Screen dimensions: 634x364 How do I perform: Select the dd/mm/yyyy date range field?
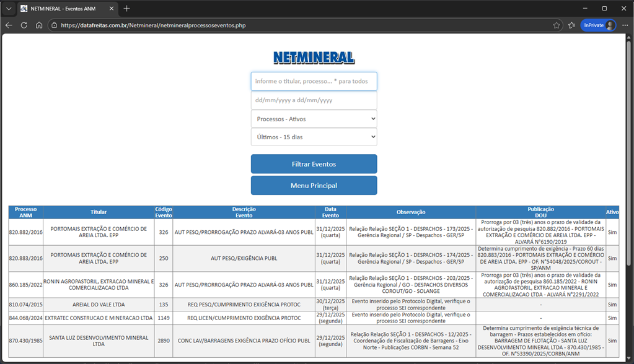click(x=314, y=100)
